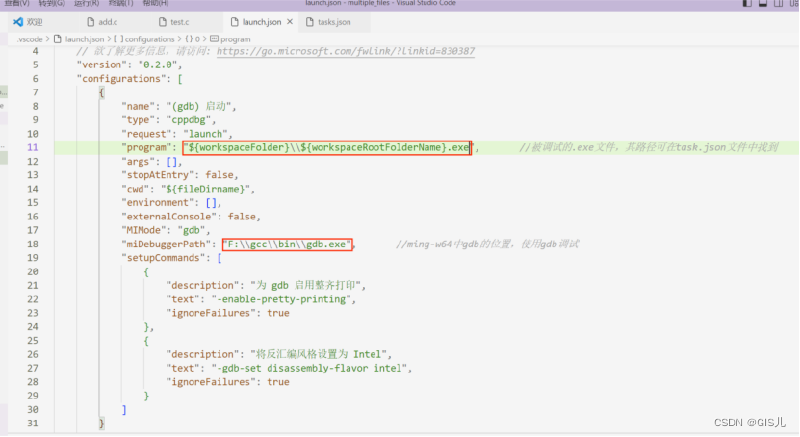The width and height of the screenshot is (800, 437).
Task: Click ignoreFailures true on line 28
Action: coord(278,382)
